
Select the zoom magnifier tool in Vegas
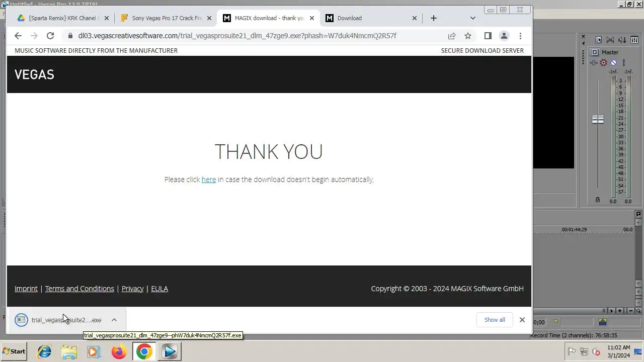click(638, 311)
